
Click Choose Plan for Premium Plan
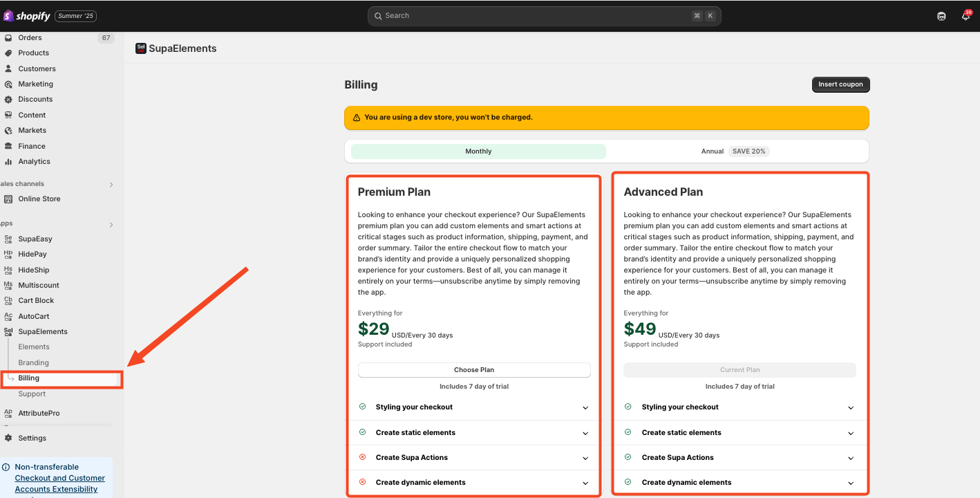(x=474, y=370)
